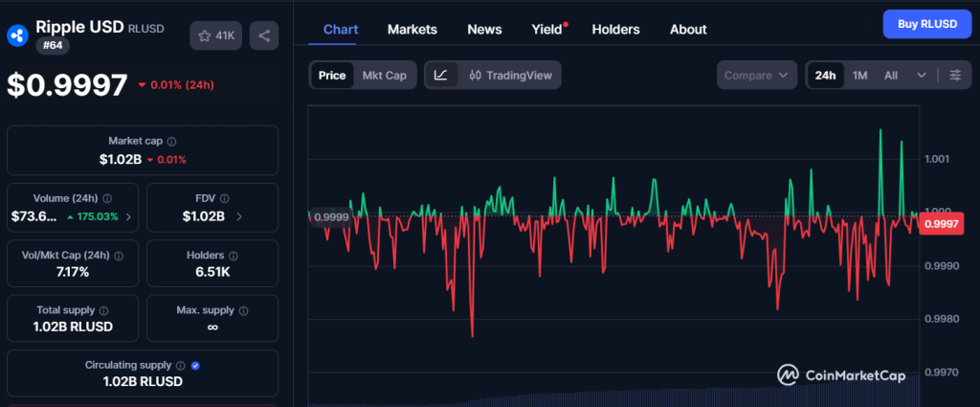
Task: Click the Ripple USD coin logo
Action: pos(17,35)
